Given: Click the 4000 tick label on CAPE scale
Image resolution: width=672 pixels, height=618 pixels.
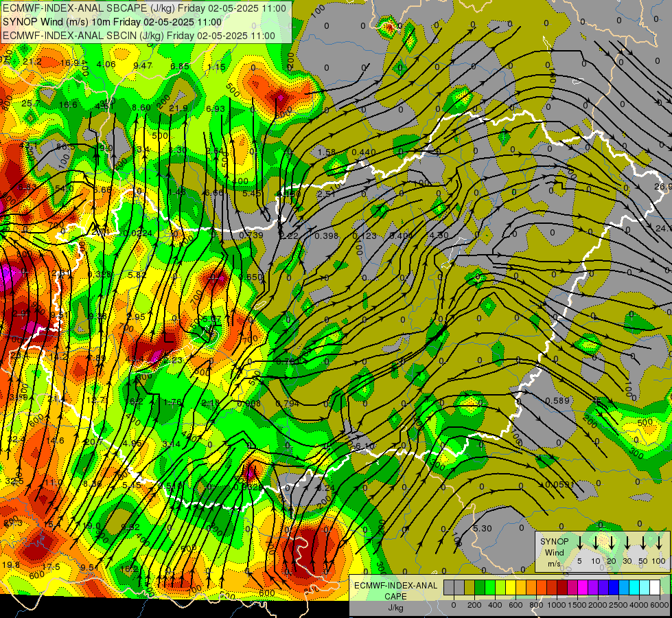Looking at the screenshot, I should coord(640,605).
